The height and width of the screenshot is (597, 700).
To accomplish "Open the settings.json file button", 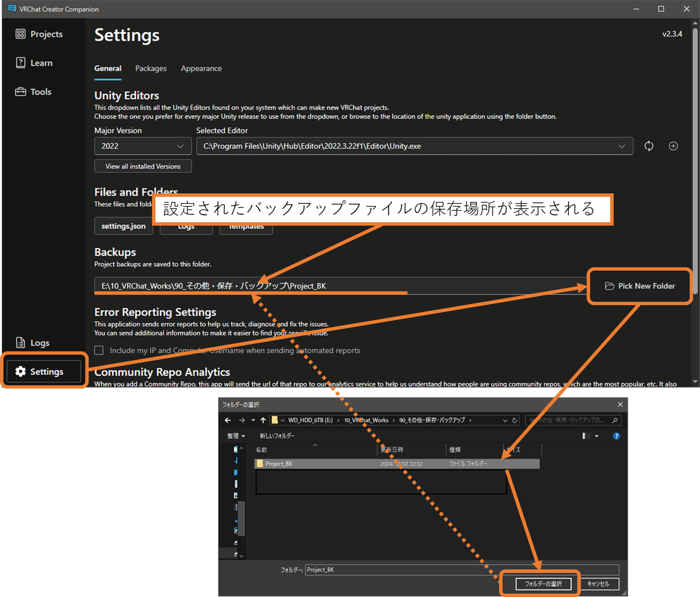I will (124, 226).
